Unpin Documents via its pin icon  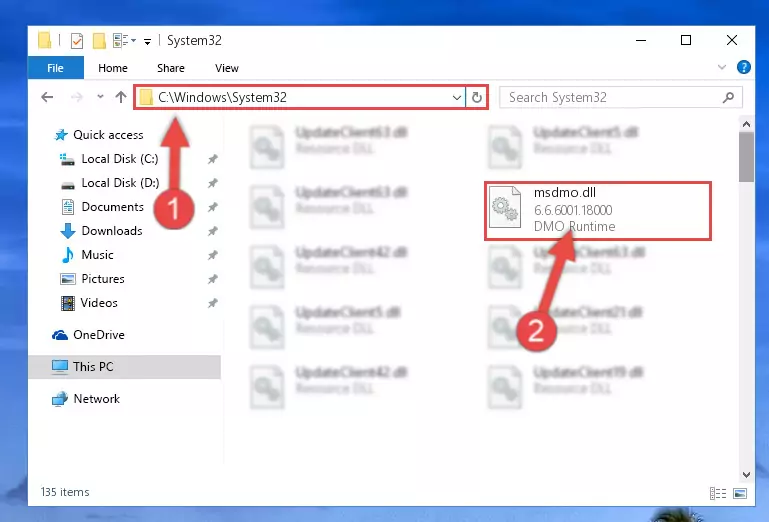click(x=212, y=207)
